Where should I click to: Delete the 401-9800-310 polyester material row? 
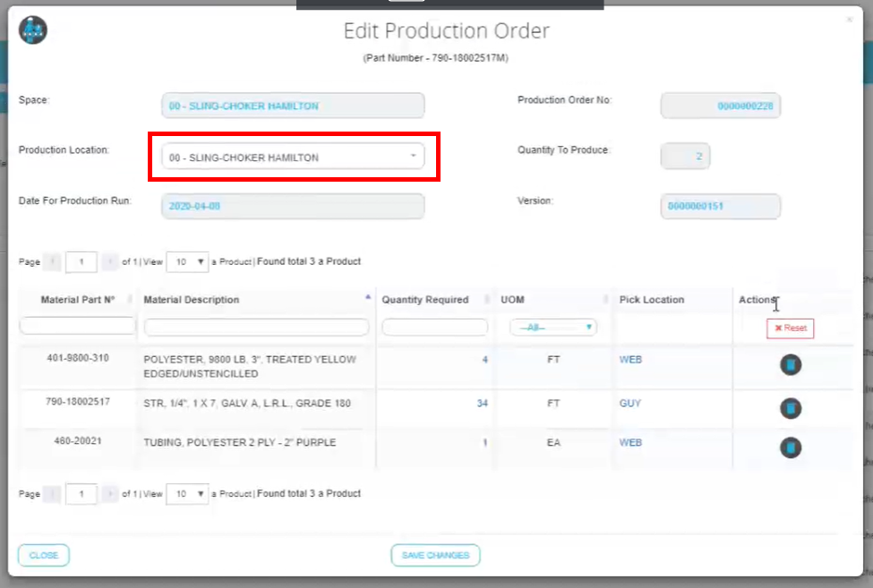point(790,365)
